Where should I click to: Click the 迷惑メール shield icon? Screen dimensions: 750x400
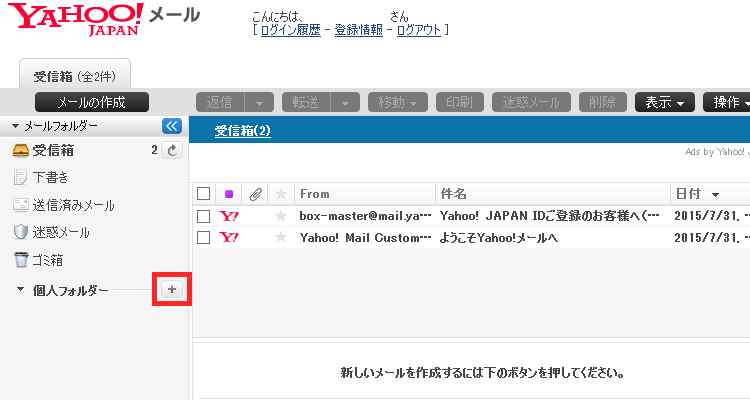click(x=21, y=232)
